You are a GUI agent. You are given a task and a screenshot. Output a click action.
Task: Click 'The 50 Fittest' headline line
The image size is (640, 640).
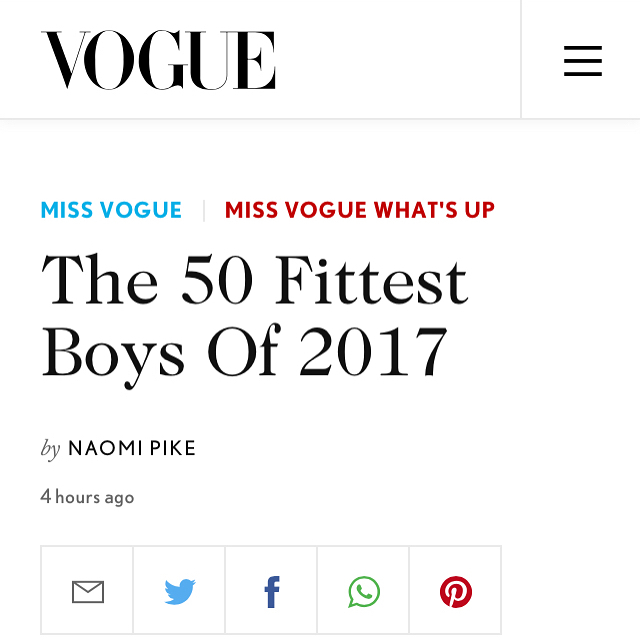[254, 281]
